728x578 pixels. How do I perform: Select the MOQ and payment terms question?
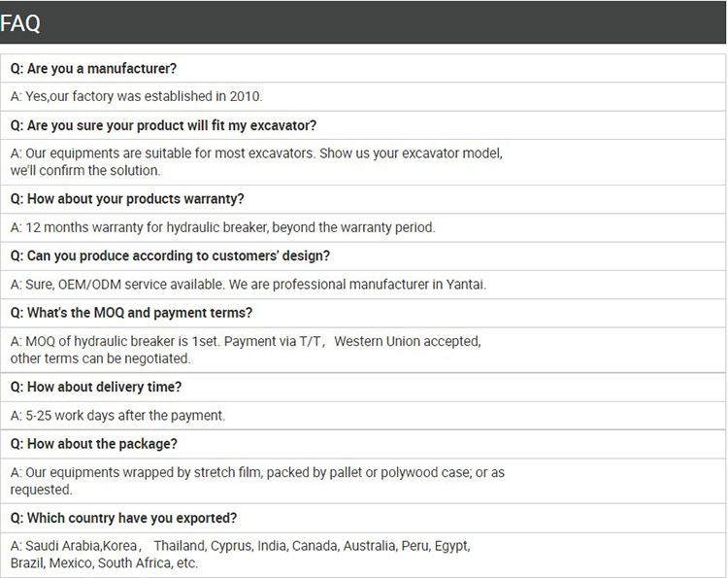coord(131,313)
